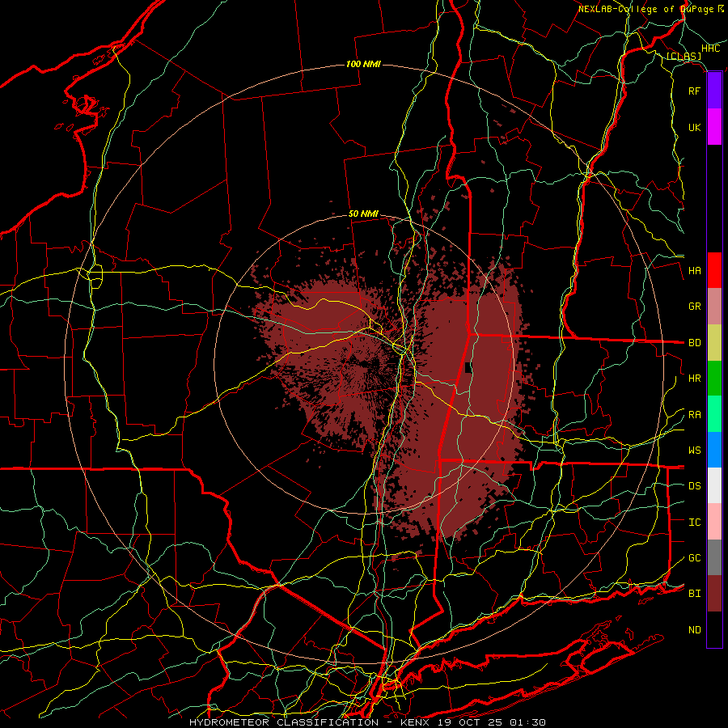Click the BD yellow legend swatch
Viewport: 728px width, 728px height.
(714, 343)
